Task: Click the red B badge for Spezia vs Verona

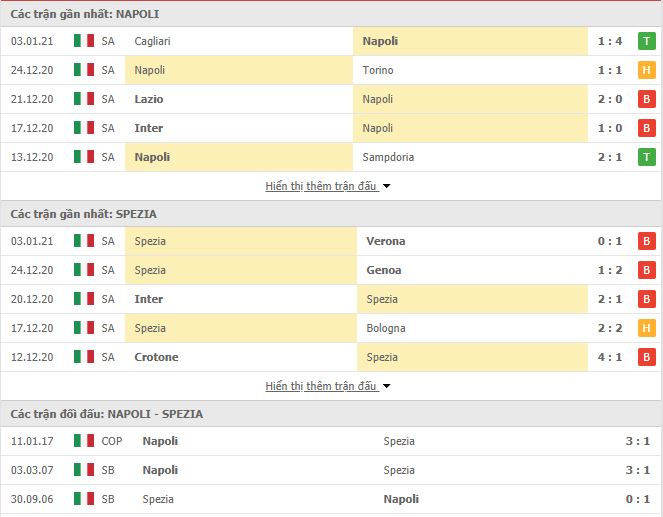Action: [x=647, y=241]
